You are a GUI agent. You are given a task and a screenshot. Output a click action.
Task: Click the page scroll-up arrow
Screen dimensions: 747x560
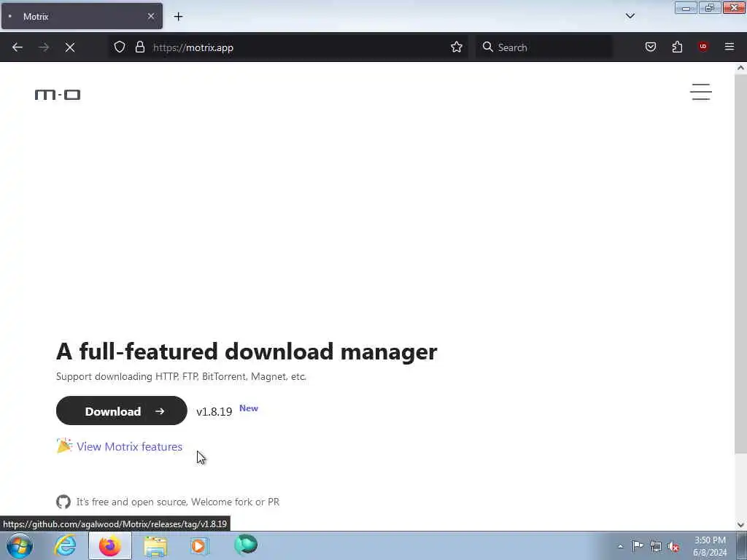point(740,68)
